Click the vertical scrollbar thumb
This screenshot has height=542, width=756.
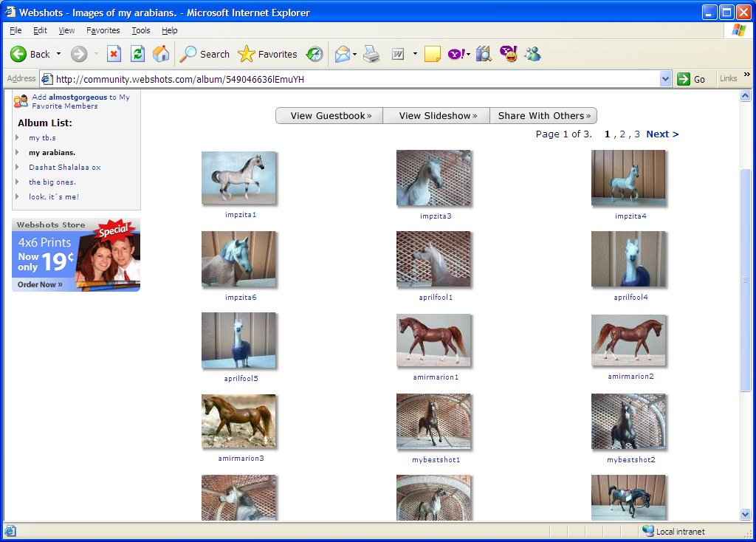pos(745,280)
